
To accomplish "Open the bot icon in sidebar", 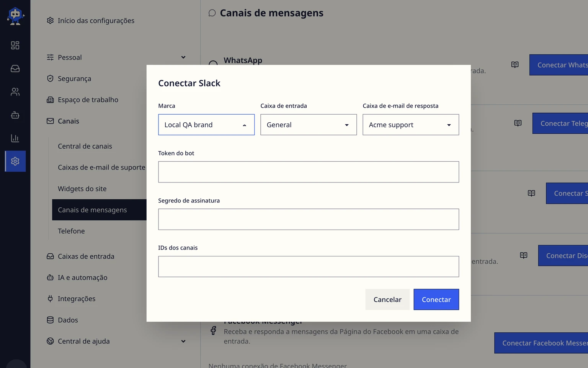I will 15,115.
